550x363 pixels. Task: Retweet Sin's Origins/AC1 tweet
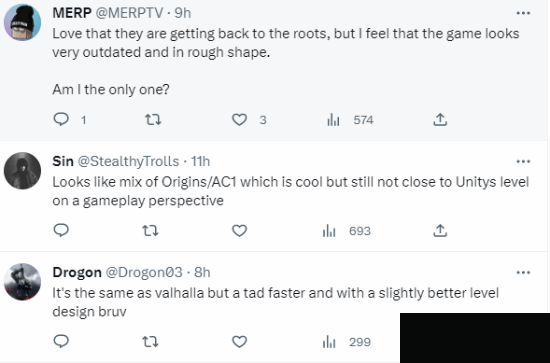(150, 231)
